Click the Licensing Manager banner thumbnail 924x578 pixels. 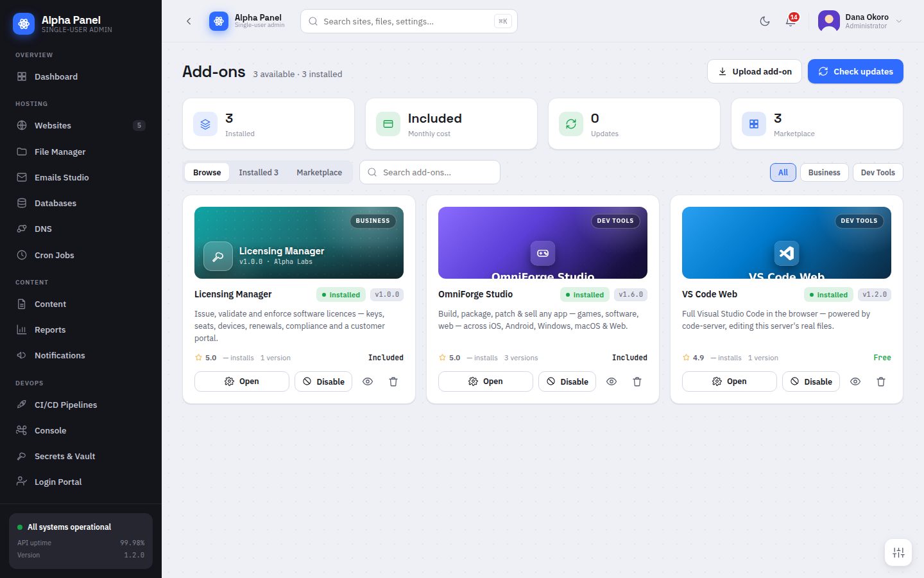pyautogui.click(x=299, y=243)
